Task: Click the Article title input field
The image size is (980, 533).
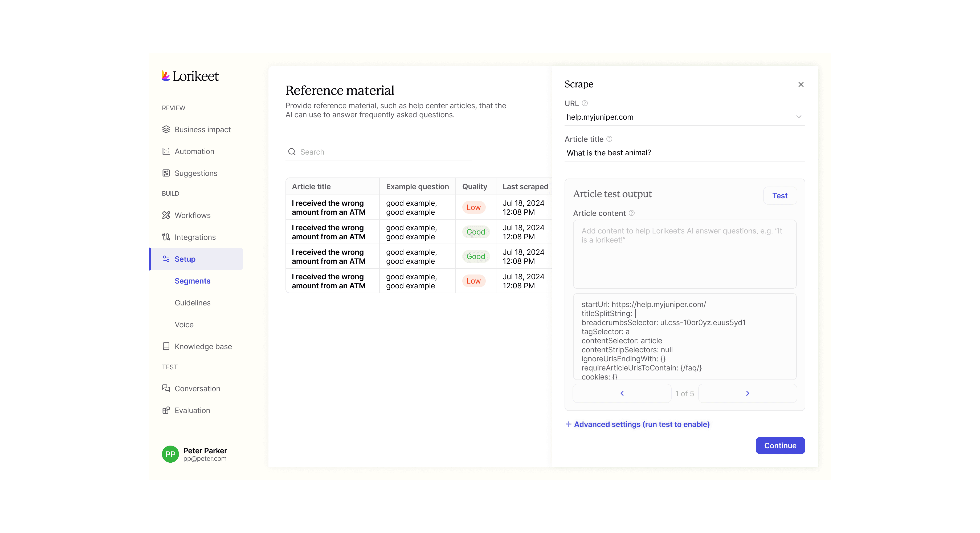Action: pos(685,153)
